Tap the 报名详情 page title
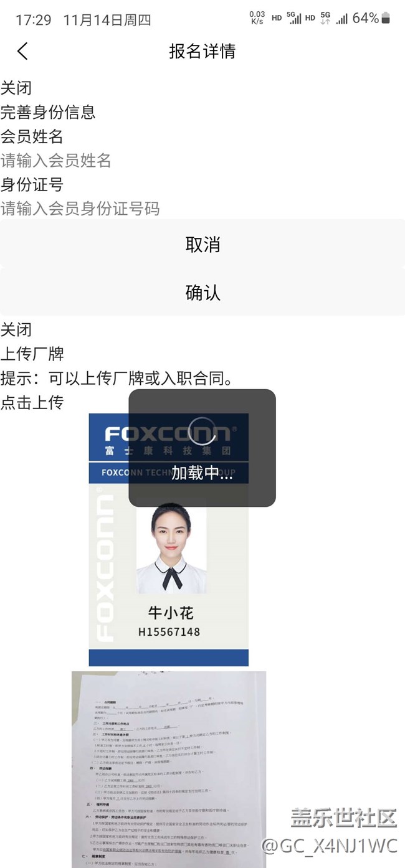This screenshot has width=405, height=868. pyautogui.click(x=202, y=51)
